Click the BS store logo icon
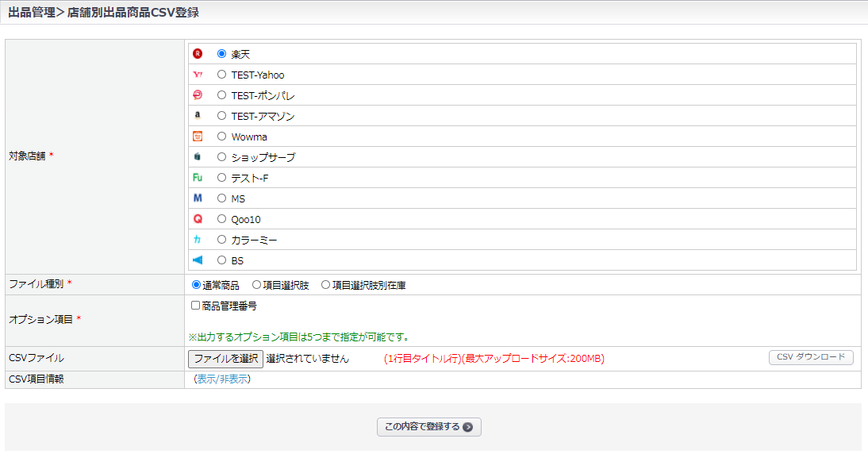The width and height of the screenshot is (868, 458). [198, 260]
